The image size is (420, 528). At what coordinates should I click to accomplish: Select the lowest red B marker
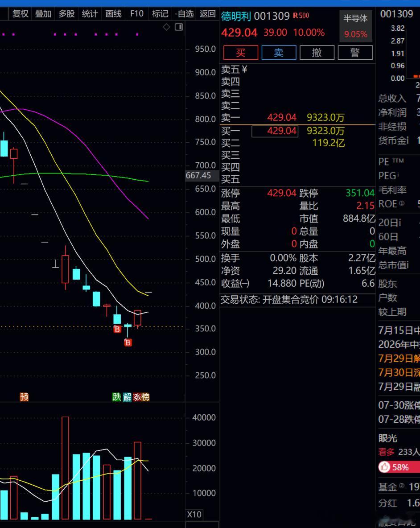point(128,343)
